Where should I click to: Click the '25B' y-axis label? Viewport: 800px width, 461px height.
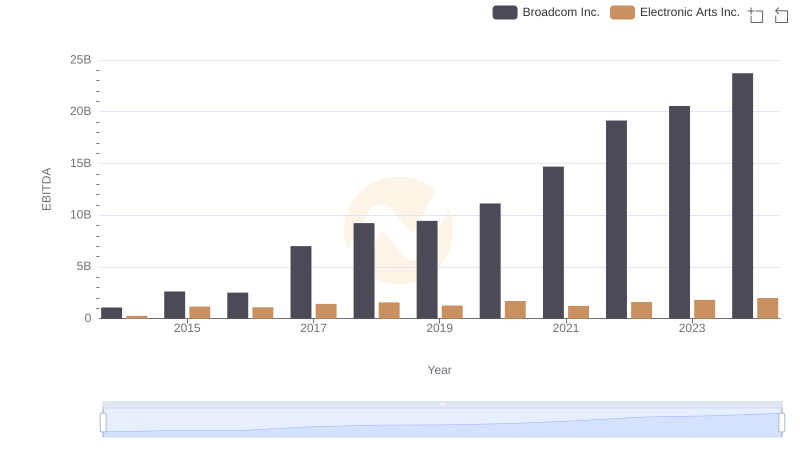tap(81, 60)
